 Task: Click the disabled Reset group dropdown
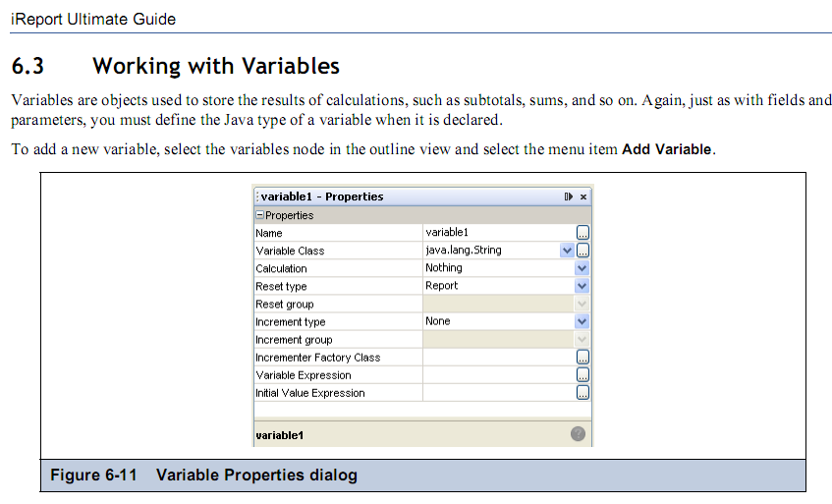click(x=582, y=304)
